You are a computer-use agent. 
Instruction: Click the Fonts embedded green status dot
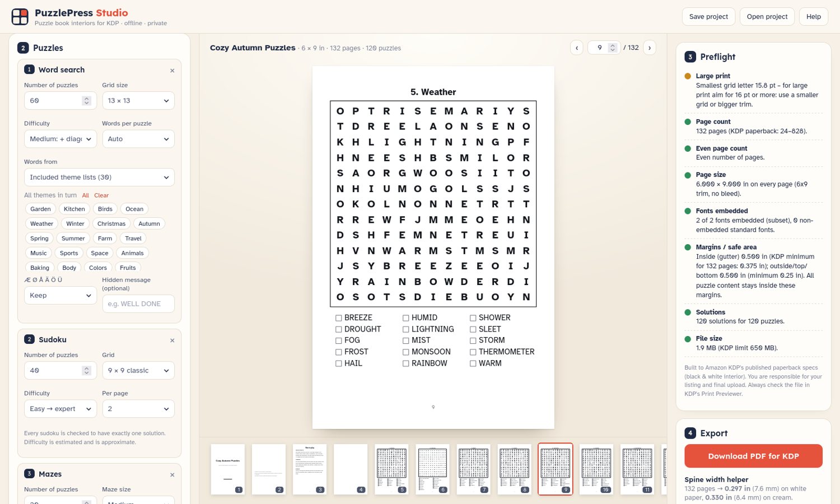click(688, 211)
